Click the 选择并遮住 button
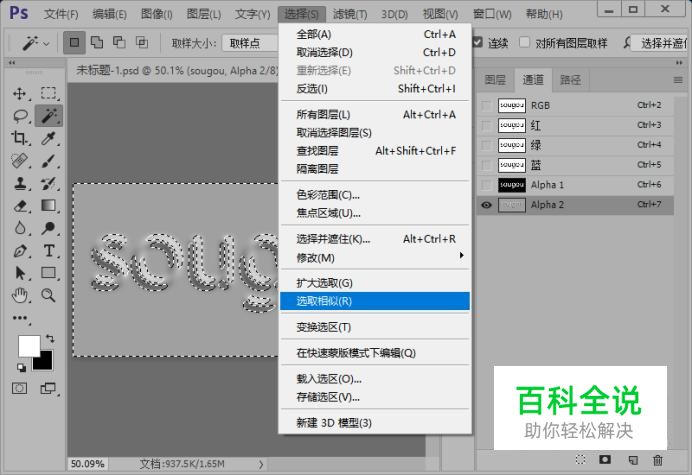This screenshot has width=692, height=475. point(660,43)
